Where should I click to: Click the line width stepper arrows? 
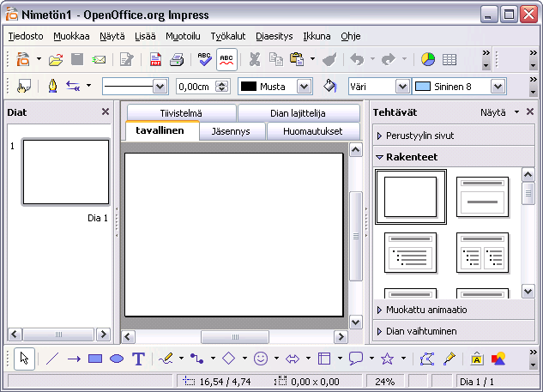[222, 87]
